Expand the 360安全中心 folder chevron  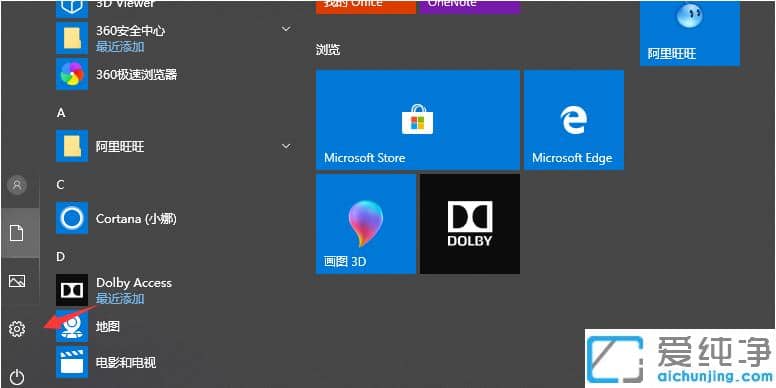286,29
